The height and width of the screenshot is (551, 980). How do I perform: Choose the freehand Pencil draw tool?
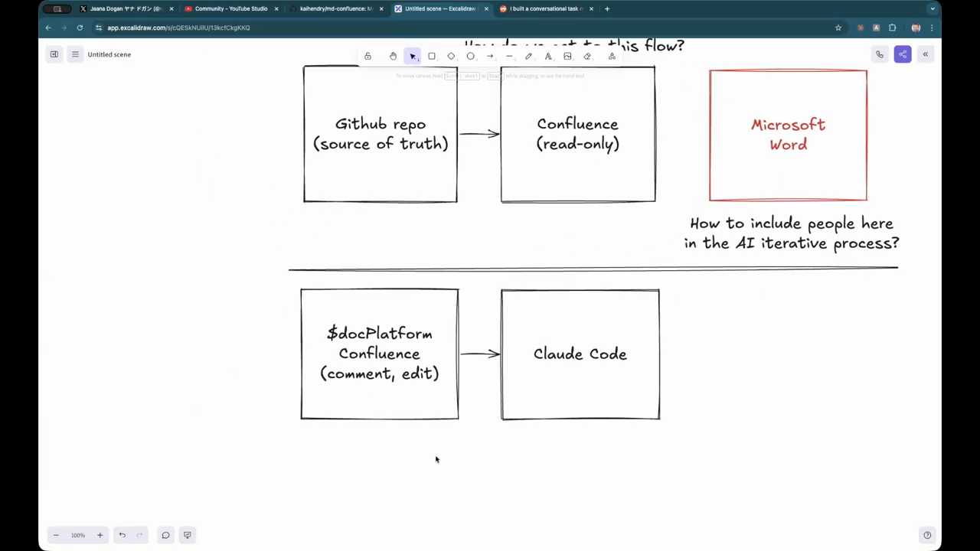[528, 56]
